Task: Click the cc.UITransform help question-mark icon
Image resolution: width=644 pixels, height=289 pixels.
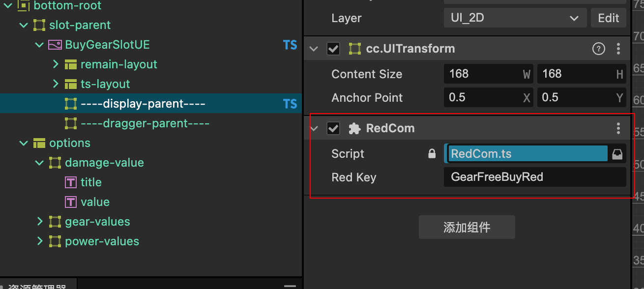Action: click(x=598, y=49)
